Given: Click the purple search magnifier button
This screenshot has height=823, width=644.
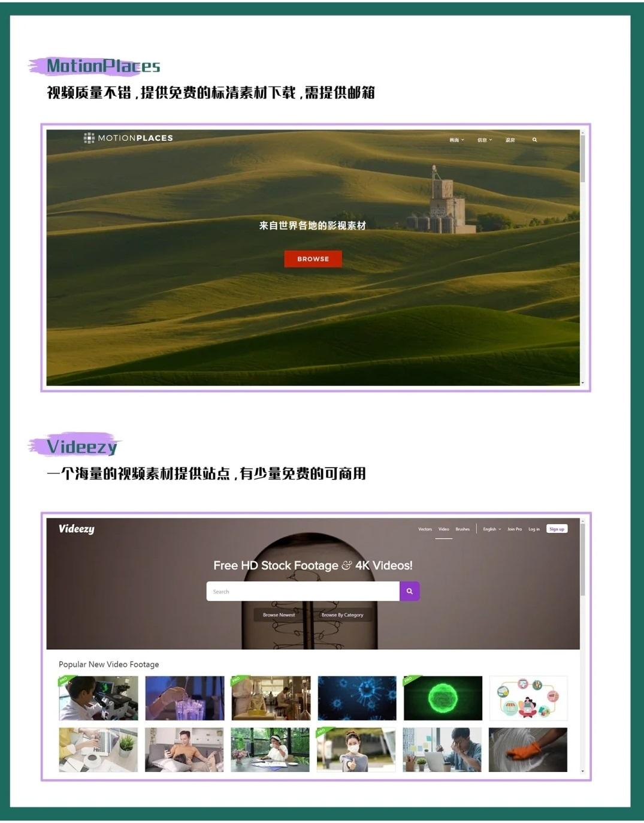Looking at the screenshot, I should point(410,591).
